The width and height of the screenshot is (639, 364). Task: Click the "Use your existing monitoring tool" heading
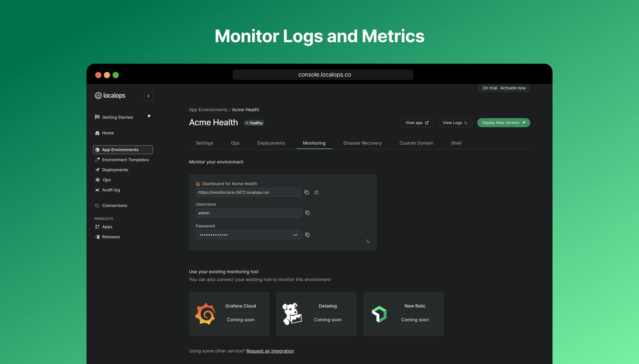(x=223, y=272)
